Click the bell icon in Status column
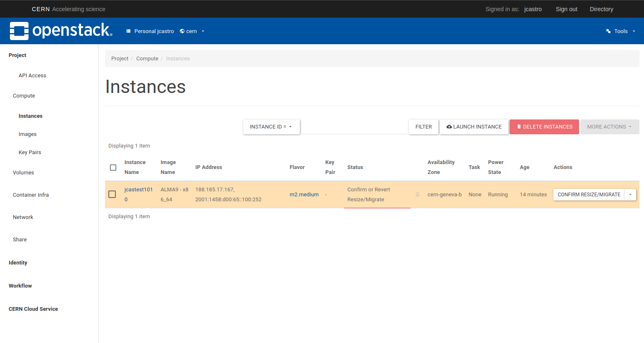This screenshot has width=644, height=343. 417,195
